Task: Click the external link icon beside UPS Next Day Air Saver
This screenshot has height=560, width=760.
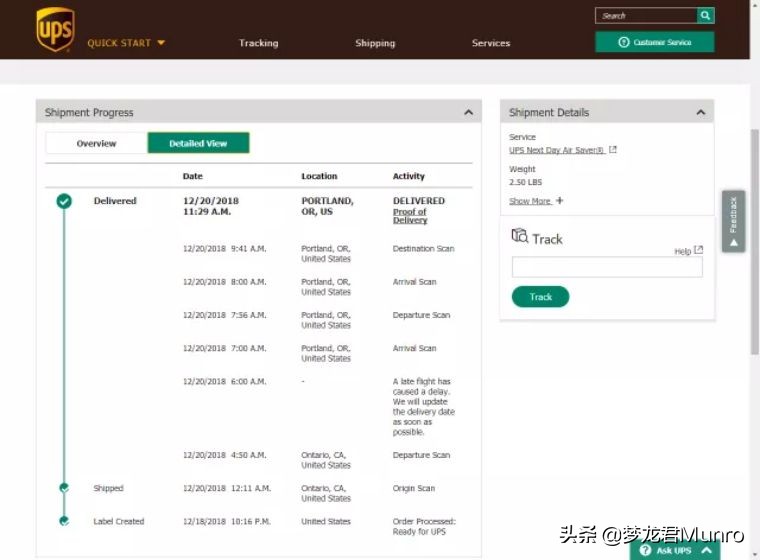Action: tap(613, 150)
